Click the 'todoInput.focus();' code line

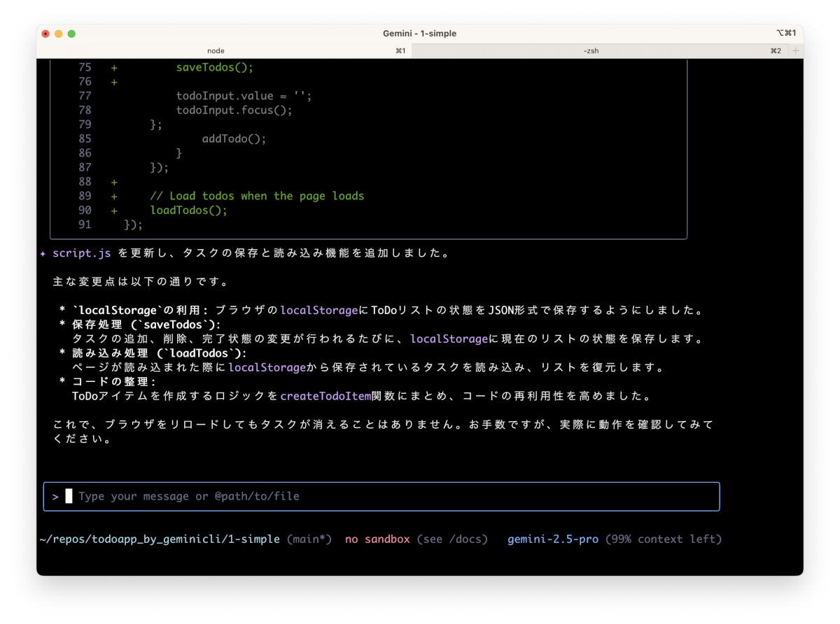234,111
